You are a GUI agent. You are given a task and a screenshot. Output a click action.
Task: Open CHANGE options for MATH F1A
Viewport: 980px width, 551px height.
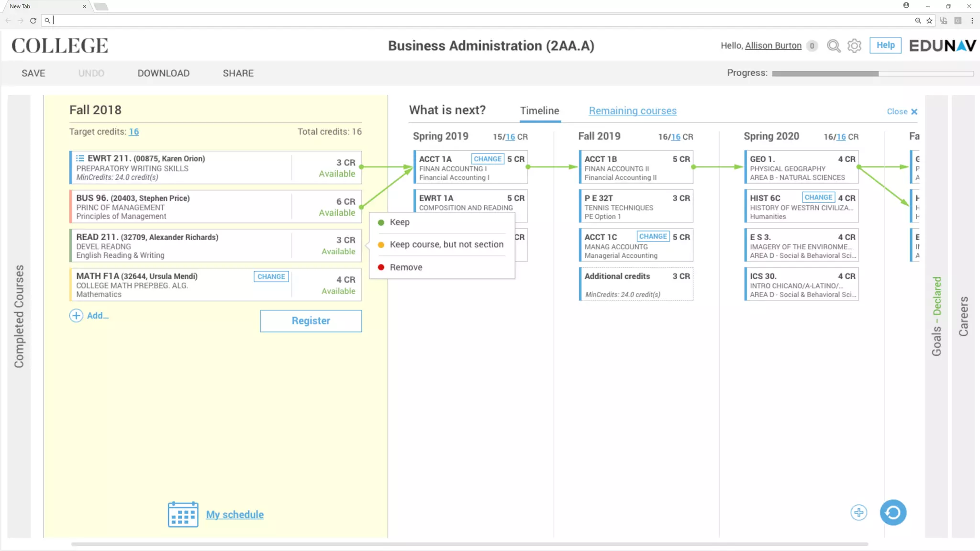click(x=271, y=276)
